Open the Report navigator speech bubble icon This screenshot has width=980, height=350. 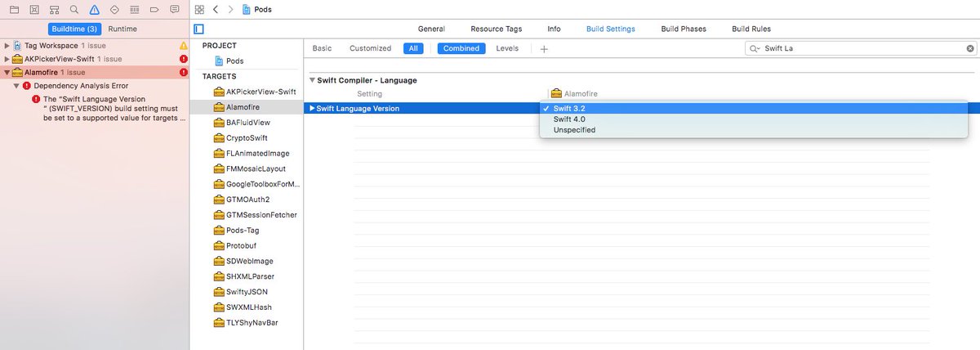[174, 9]
